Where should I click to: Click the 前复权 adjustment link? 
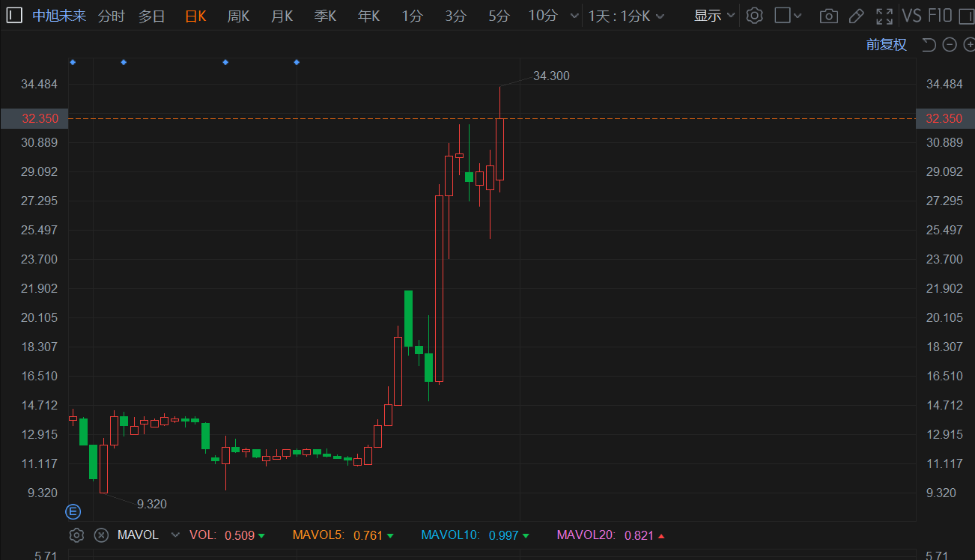tap(886, 45)
